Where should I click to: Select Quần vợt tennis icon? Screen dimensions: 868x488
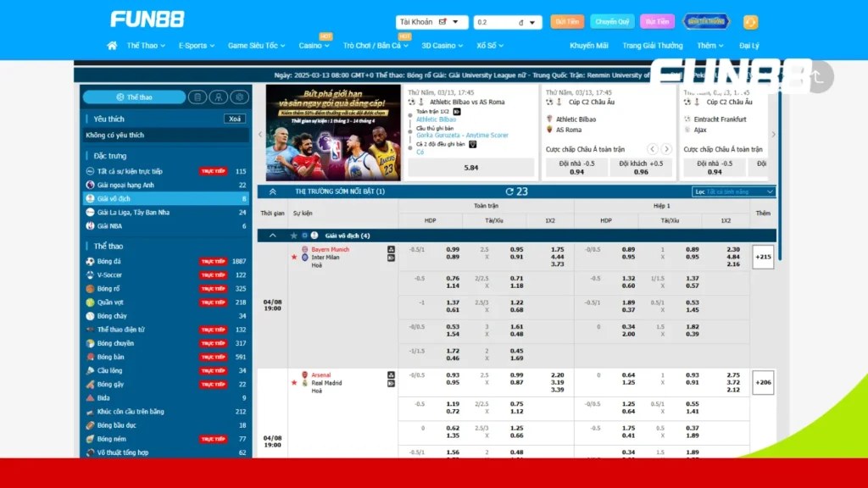point(90,302)
